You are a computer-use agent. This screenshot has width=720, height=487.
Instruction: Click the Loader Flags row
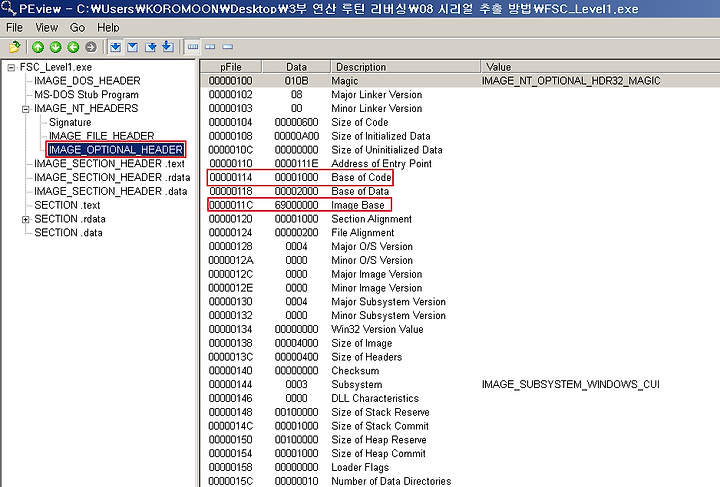[x=461, y=467]
